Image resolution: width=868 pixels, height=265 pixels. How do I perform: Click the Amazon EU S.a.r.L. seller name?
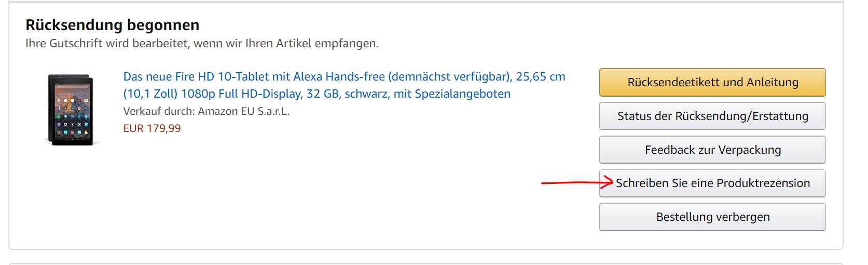[244, 111]
